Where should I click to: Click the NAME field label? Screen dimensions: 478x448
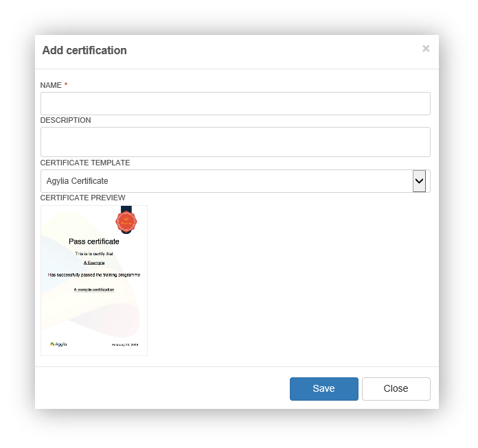pos(51,85)
